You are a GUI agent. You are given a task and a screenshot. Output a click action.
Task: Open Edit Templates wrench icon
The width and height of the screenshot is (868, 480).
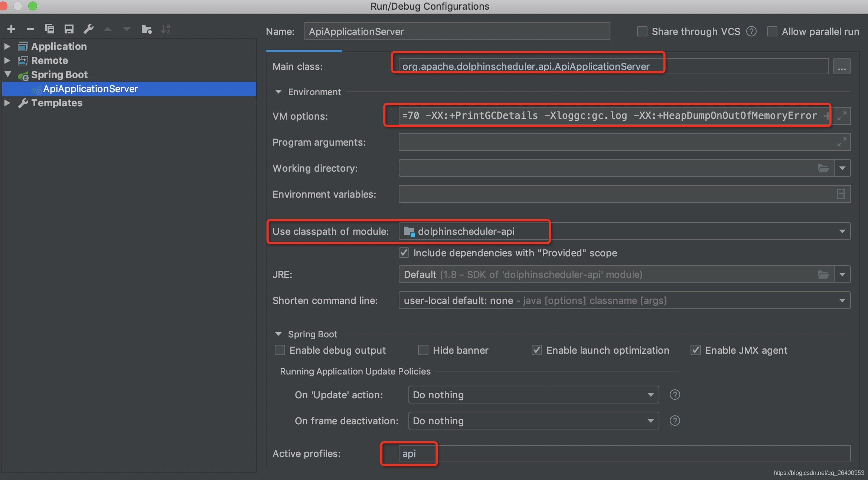(88, 29)
